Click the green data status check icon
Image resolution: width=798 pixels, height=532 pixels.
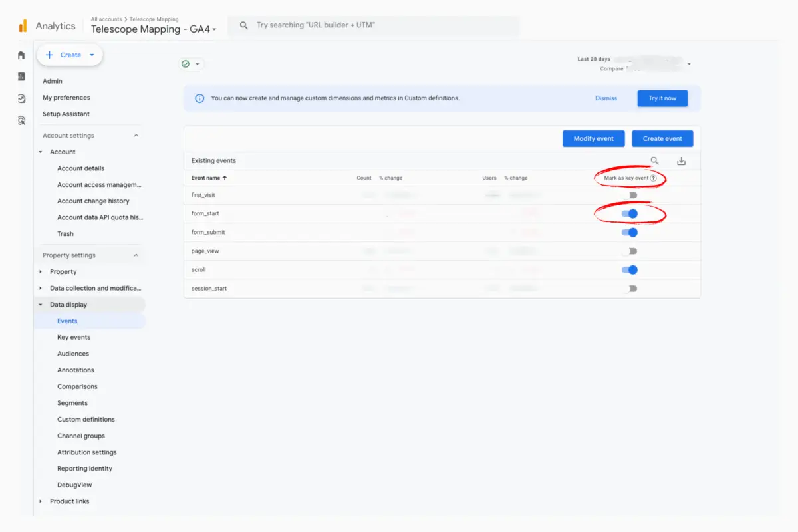tap(186, 64)
